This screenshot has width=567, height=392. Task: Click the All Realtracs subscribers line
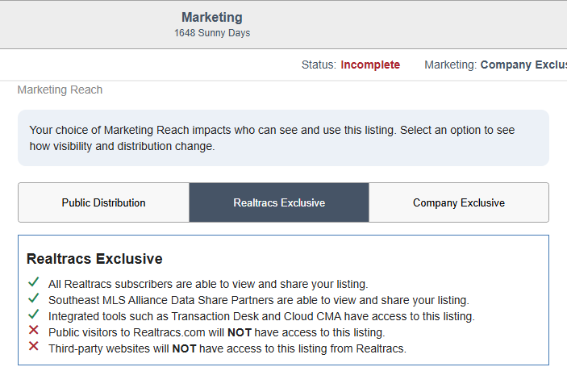click(208, 284)
